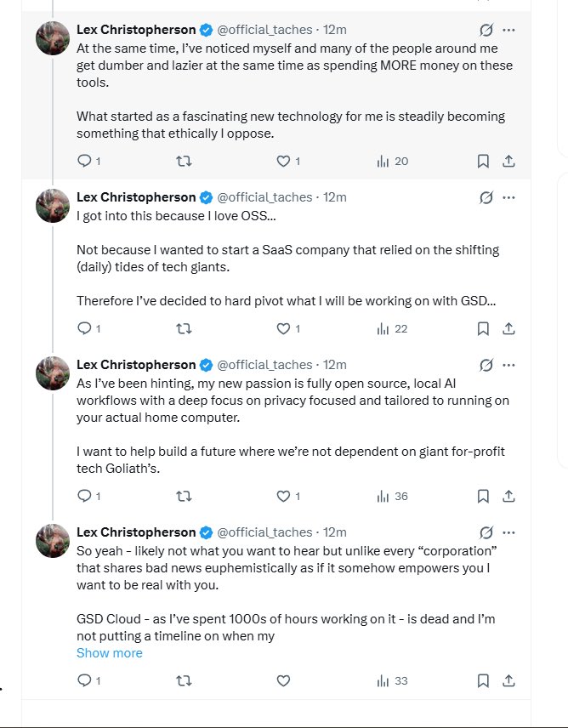Open 12m timestamp of 'fully open source' tweet
The image size is (568, 728).
(334, 365)
